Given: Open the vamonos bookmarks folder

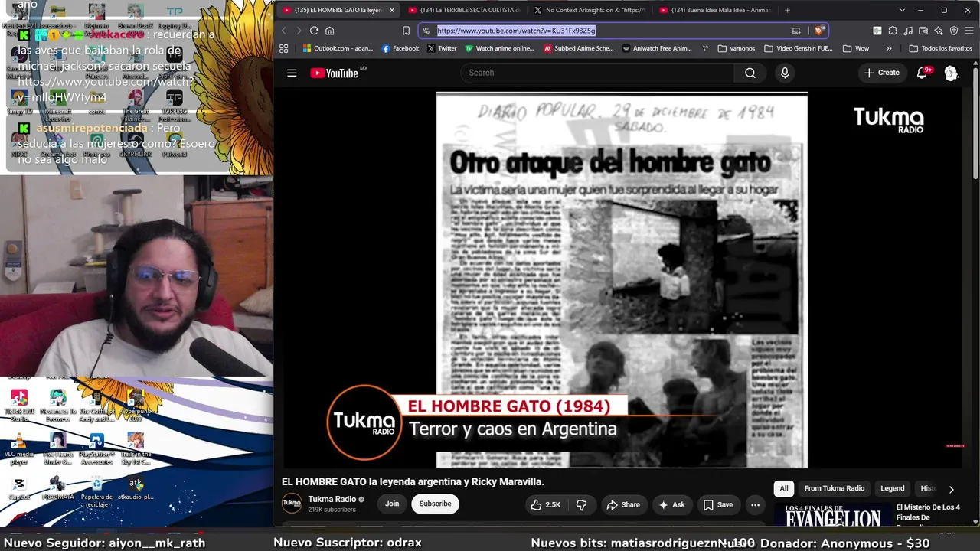Looking at the screenshot, I should tap(737, 48).
